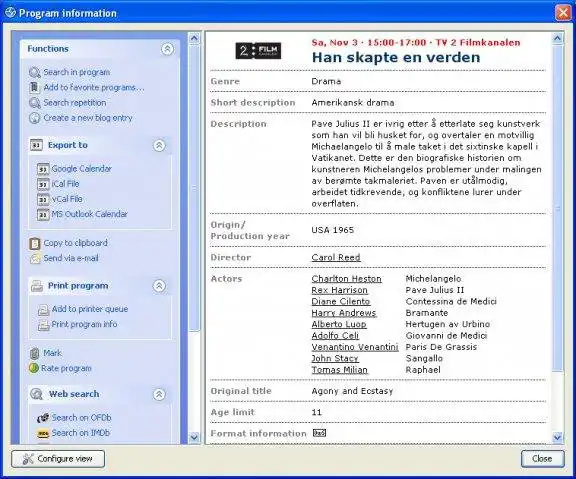Click the Search on IMDb icon

pos(43,433)
